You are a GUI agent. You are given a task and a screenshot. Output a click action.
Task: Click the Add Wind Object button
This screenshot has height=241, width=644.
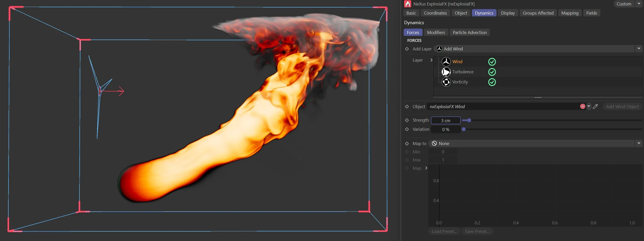(622, 107)
